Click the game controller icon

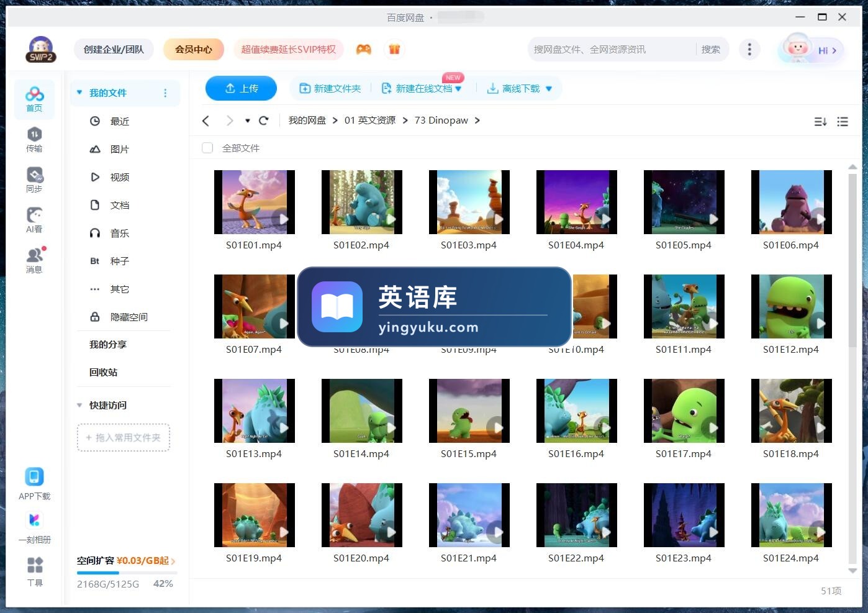click(364, 49)
